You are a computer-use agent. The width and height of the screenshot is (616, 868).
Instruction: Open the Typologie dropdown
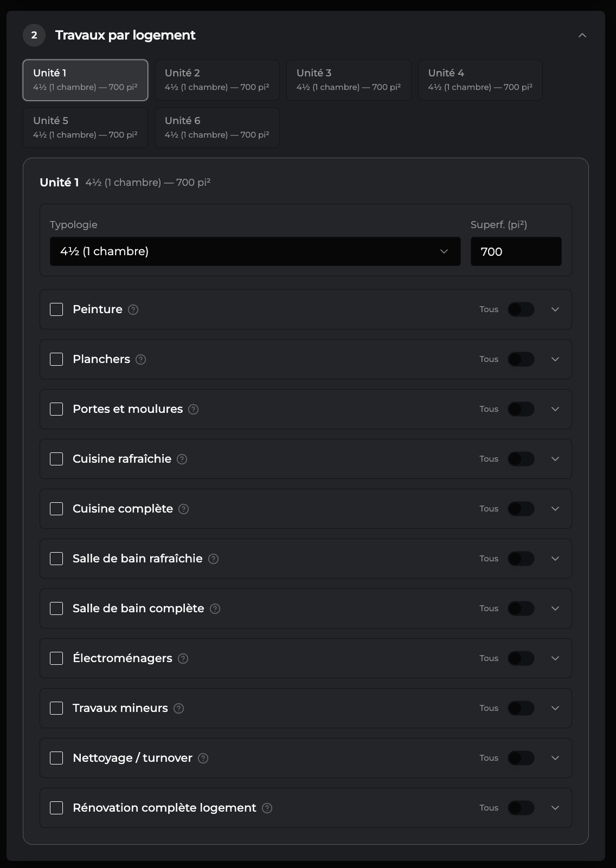pos(255,251)
